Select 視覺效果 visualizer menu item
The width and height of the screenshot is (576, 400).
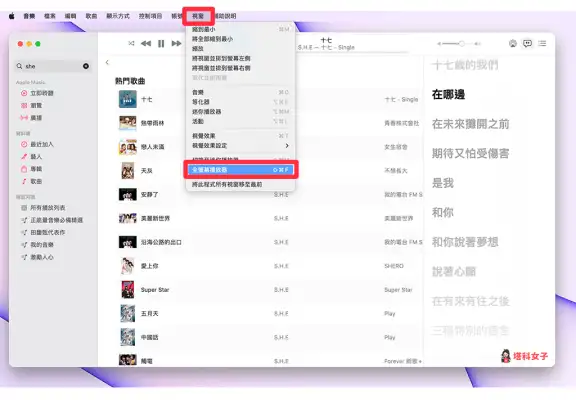[240, 136]
